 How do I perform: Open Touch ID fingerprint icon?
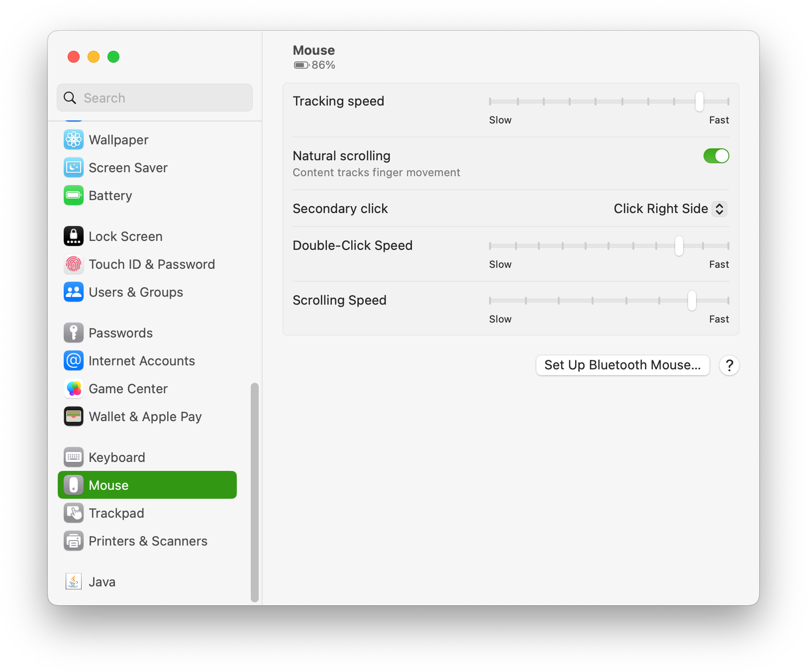point(74,264)
